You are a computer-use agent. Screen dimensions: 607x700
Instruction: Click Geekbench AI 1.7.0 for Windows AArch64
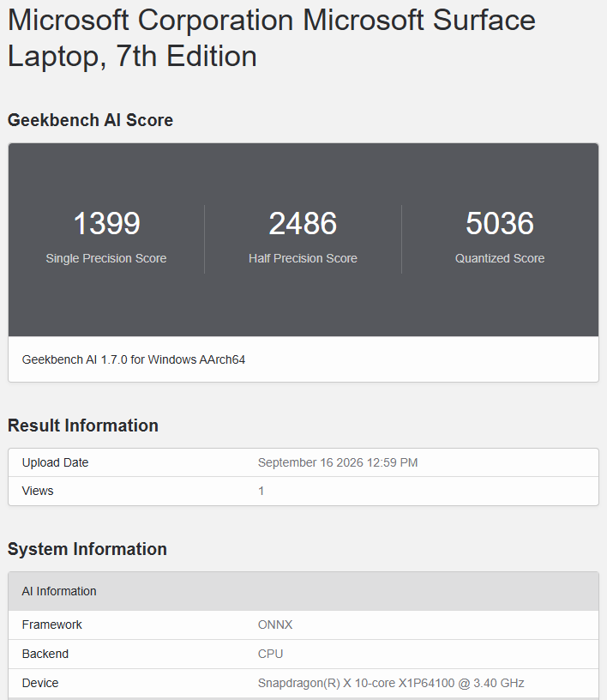pyautogui.click(x=134, y=359)
